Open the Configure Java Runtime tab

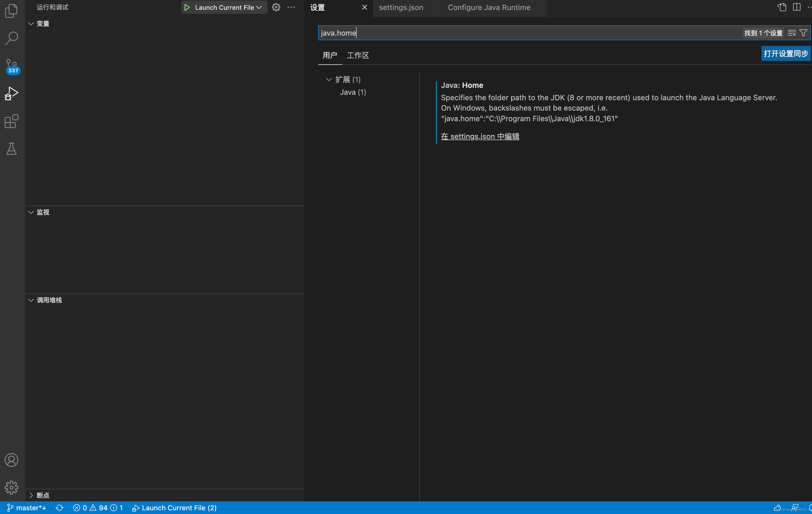tap(489, 7)
